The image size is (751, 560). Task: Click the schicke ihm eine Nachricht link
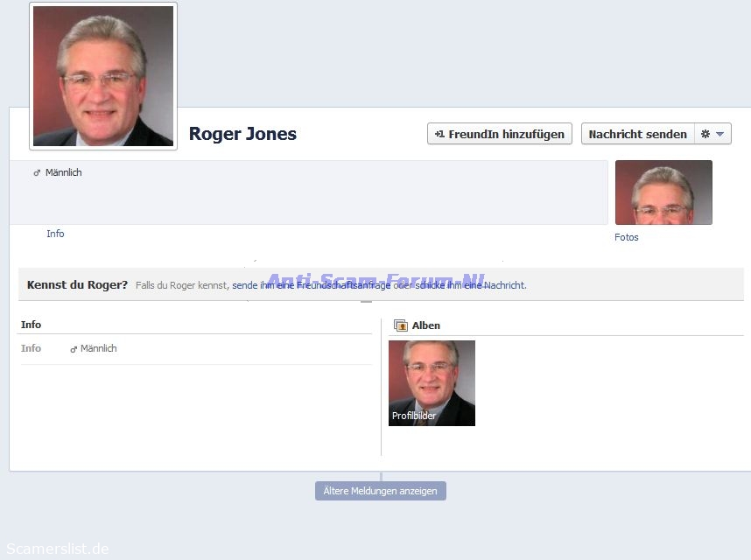pos(471,285)
